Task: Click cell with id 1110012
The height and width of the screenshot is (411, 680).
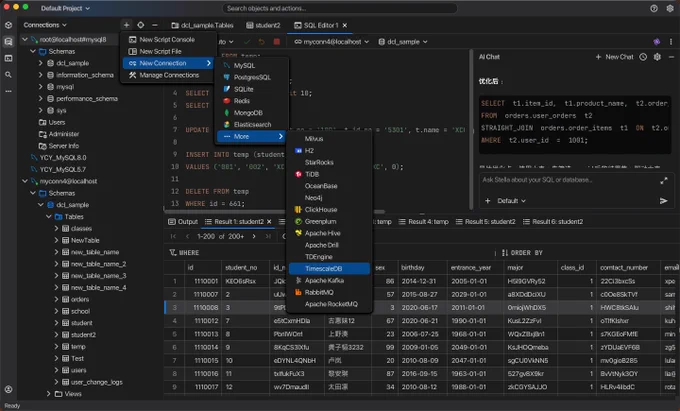Action: (206, 321)
